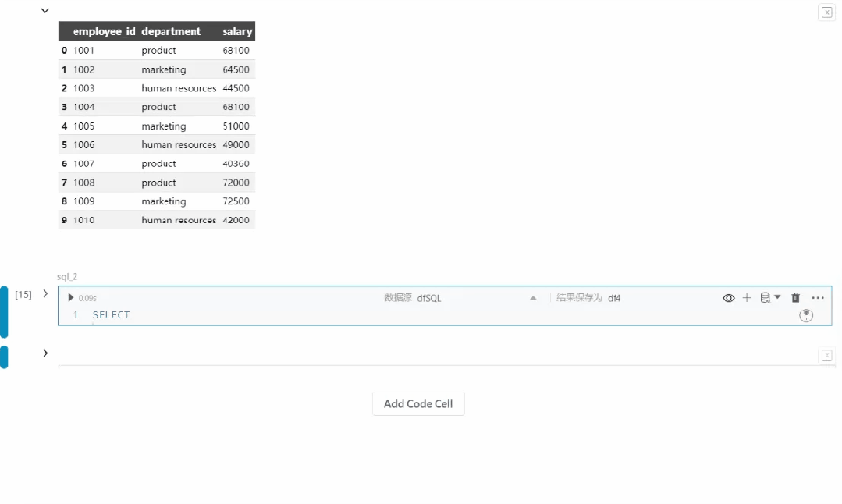The width and height of the screenshot is (842, 504).
Task: Edit the result name field df4
Action: (x=614, y=298)
